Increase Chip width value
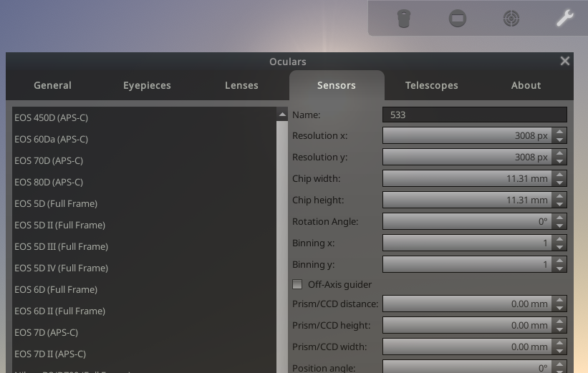 coord(559,175)
